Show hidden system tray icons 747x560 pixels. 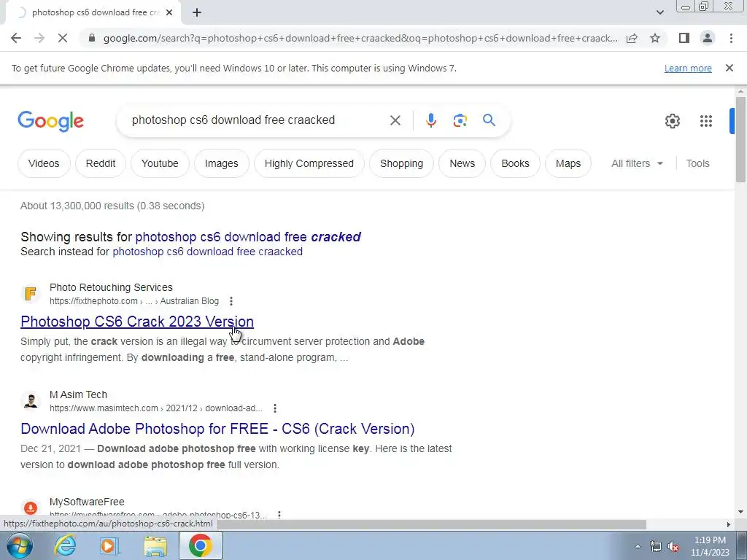point(638,546)
